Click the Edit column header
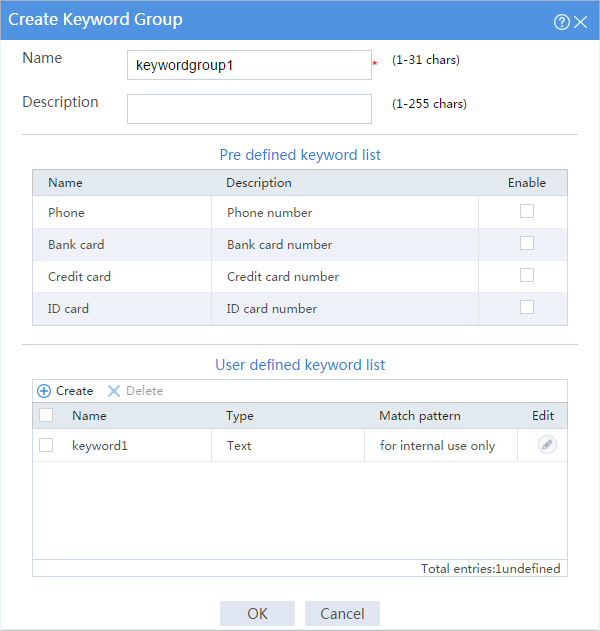 click(543, 416)
